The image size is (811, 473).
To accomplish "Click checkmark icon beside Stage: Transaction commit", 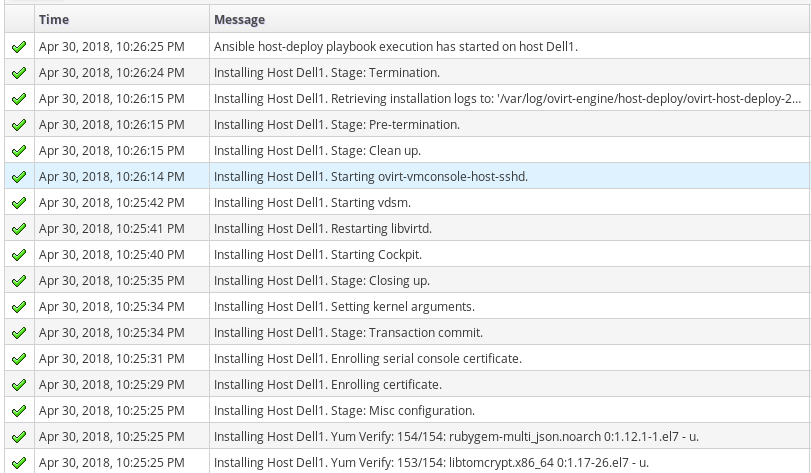I will pos(19,333).
